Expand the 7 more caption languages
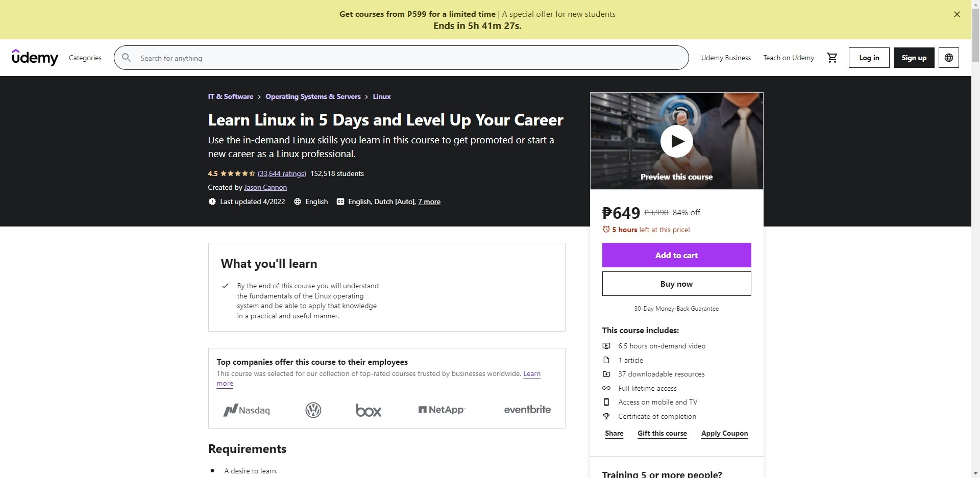This screenshot has width=980, height=478. pyautogui.click(x=429, y=202)
